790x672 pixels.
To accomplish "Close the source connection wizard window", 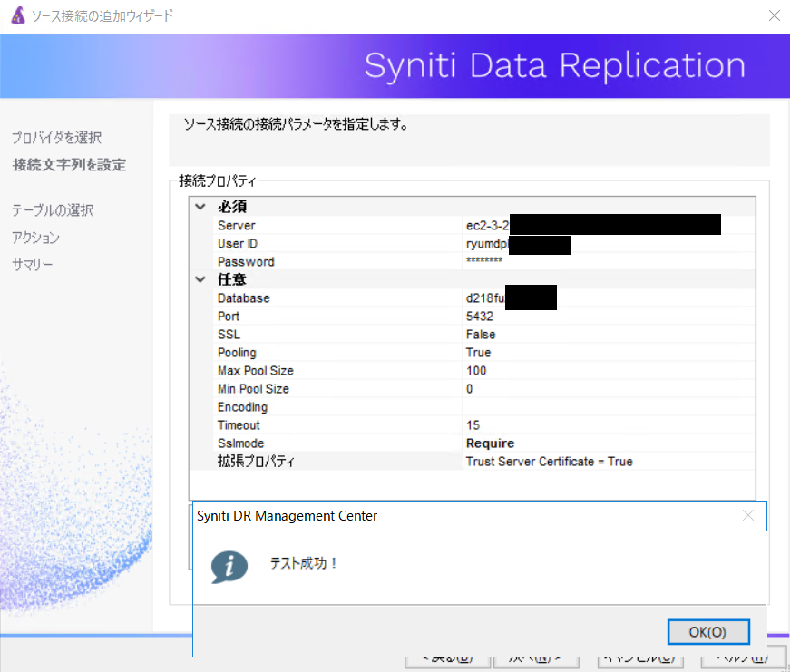I will coord(774,15).
